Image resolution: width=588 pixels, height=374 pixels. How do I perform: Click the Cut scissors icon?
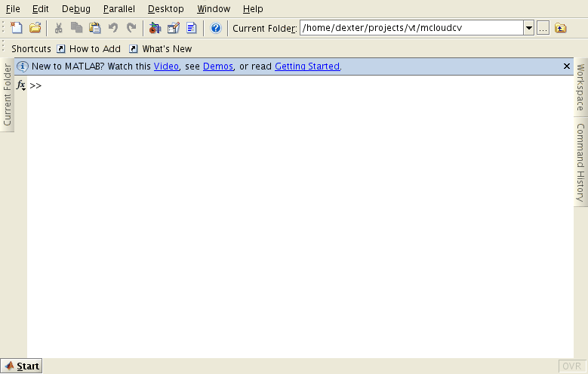[x=59, y=28]
